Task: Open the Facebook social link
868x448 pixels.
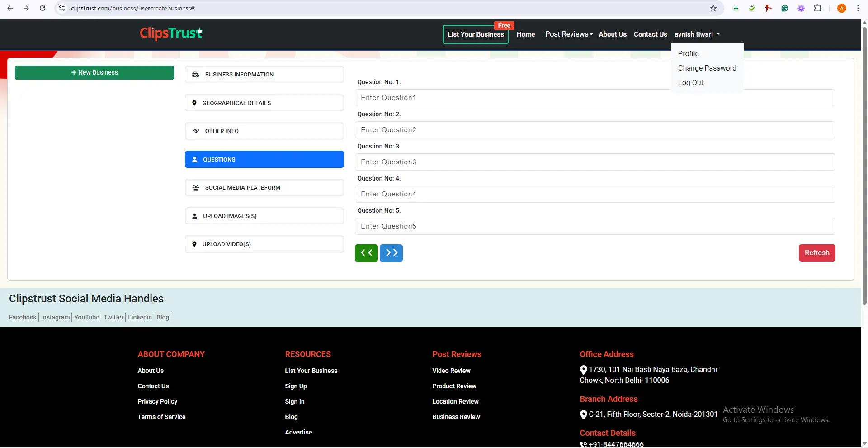Action: point(23,318)
